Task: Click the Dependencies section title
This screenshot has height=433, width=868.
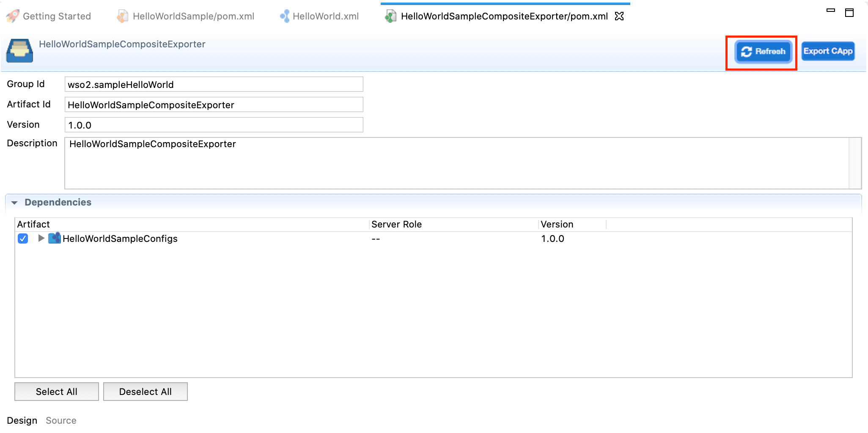Action: point(58,202)
